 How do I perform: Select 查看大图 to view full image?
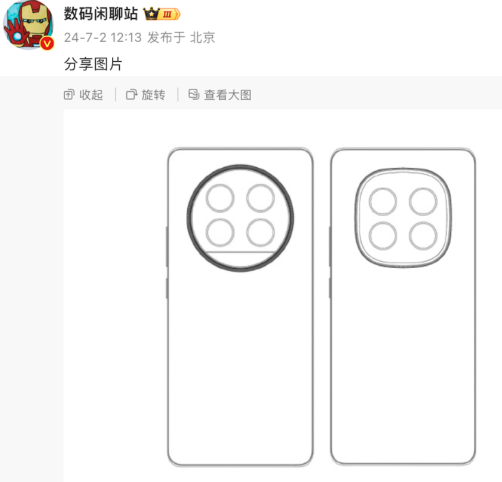pos(228,95)
